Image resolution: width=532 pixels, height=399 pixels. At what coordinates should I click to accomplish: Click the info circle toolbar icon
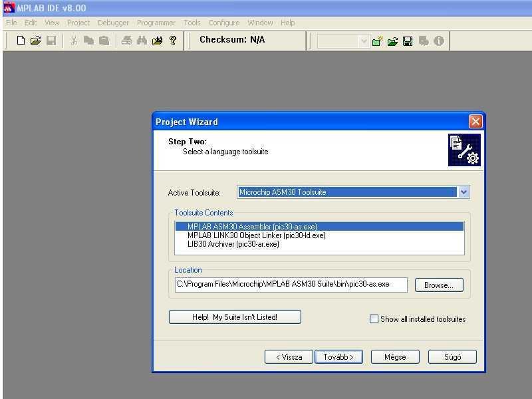439,41
